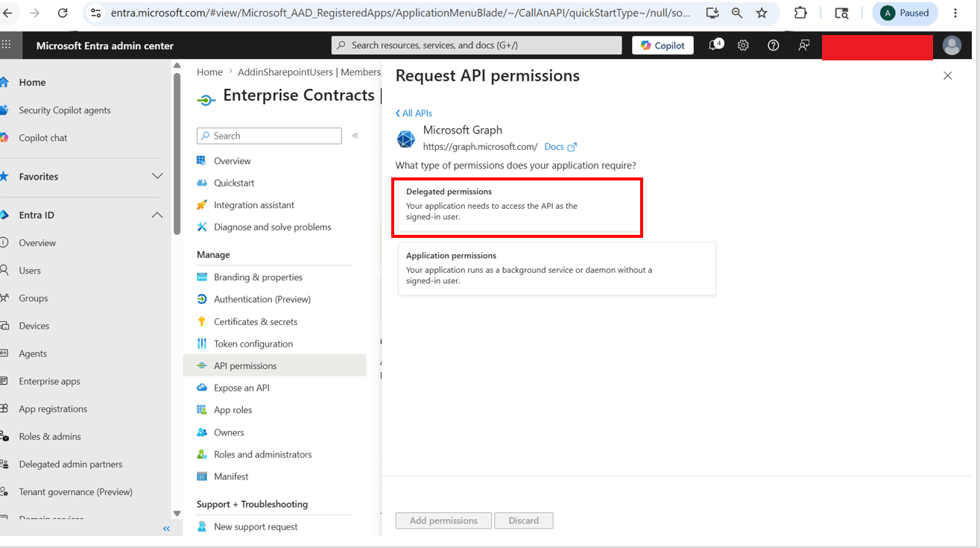Click the Diagnose and solve problems wrench icon
This screenshot has height=548, width=980.
(x=202, y=227)
